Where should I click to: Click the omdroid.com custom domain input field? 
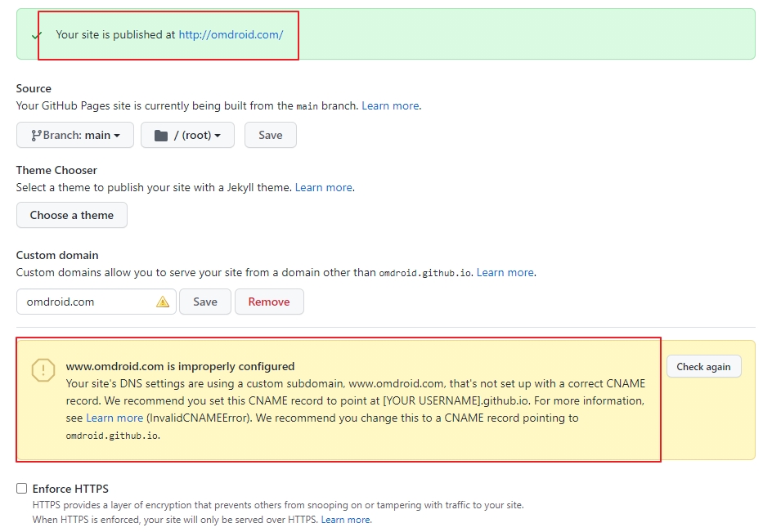click(96, 302)
